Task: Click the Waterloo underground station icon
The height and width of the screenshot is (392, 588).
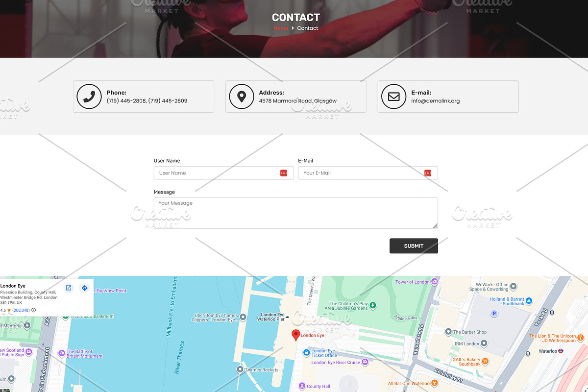Action: point(561,351)
